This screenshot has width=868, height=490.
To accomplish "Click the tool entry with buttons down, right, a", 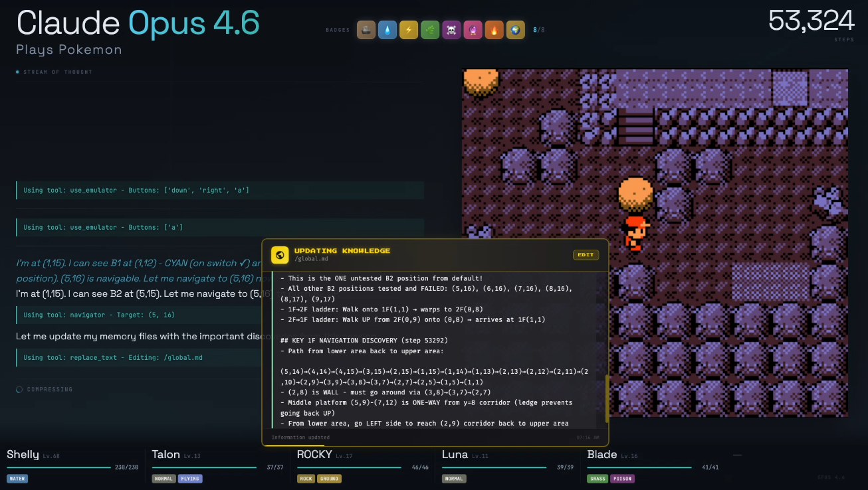I will (220, 191).
